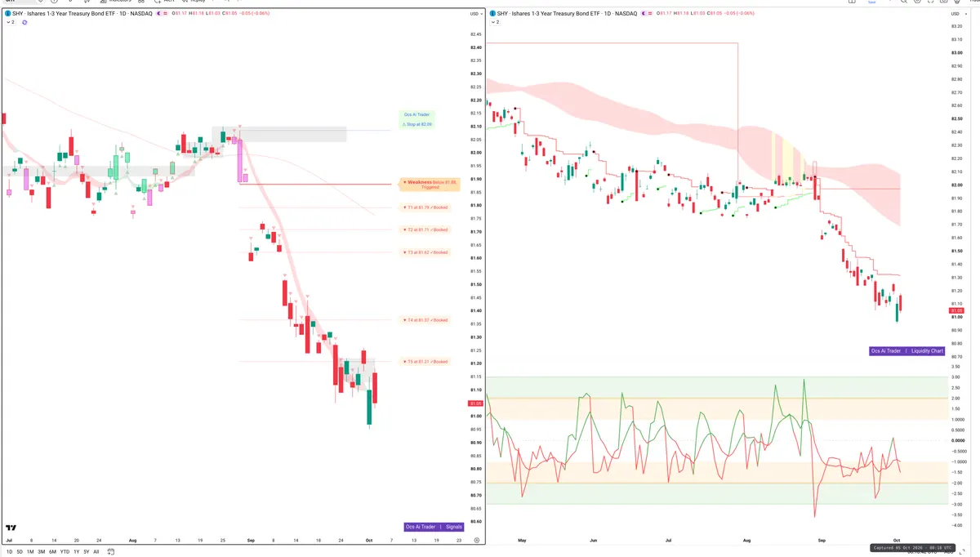Expand the 2 indicators legend on the Signals chart
The image size is (980, 557).
click(10, 22)
